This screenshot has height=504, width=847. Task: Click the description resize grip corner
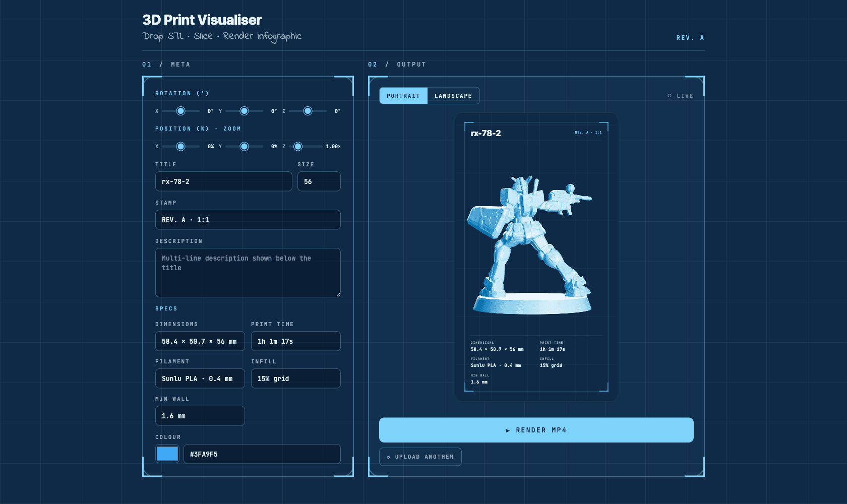(338, 294)
